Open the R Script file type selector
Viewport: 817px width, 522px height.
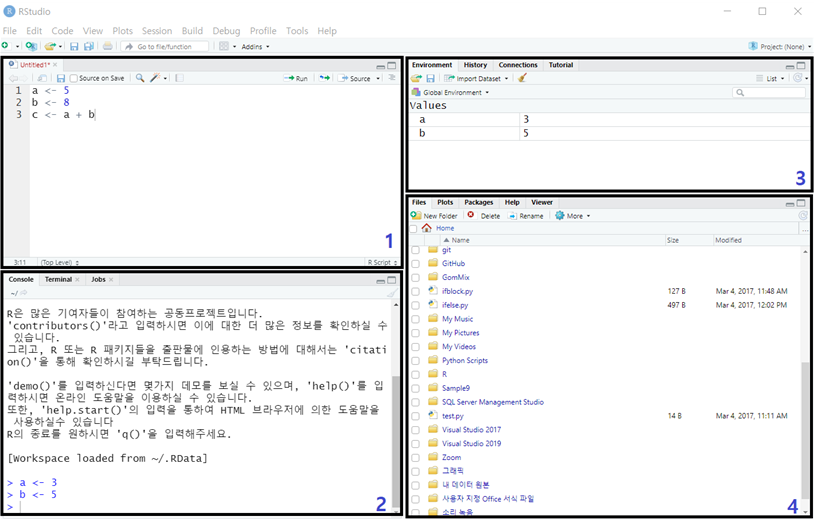click(x=382, y=262)
